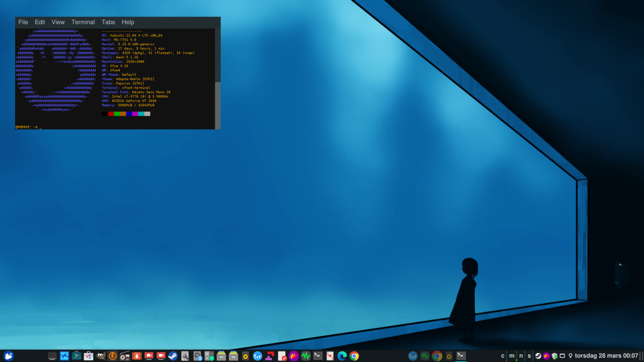
Task: Open the shield security tray icon
Action: click(554, 356)
